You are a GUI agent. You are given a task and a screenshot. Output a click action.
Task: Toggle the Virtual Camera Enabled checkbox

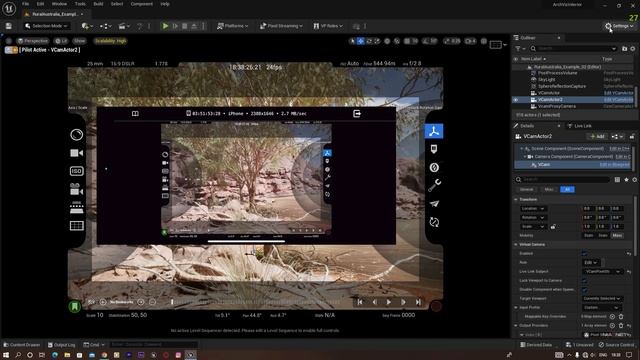coord(584,253)
